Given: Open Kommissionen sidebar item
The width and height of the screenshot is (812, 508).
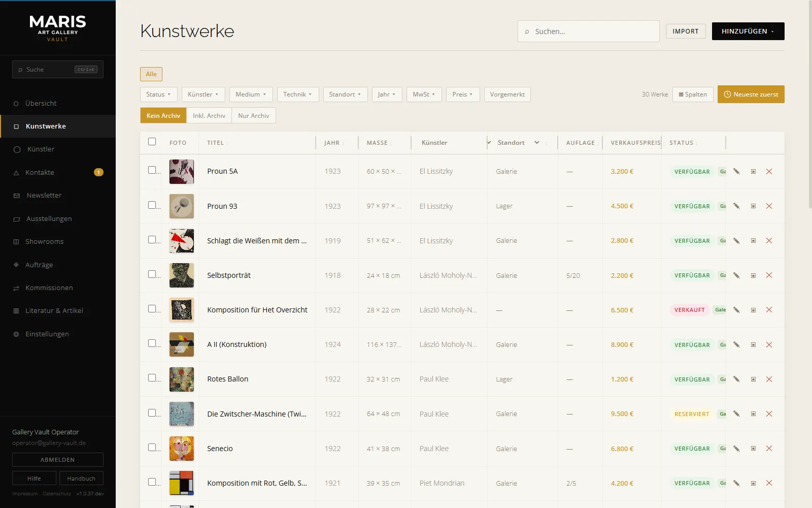Looking at the screenshot, I should click(58, 288).
